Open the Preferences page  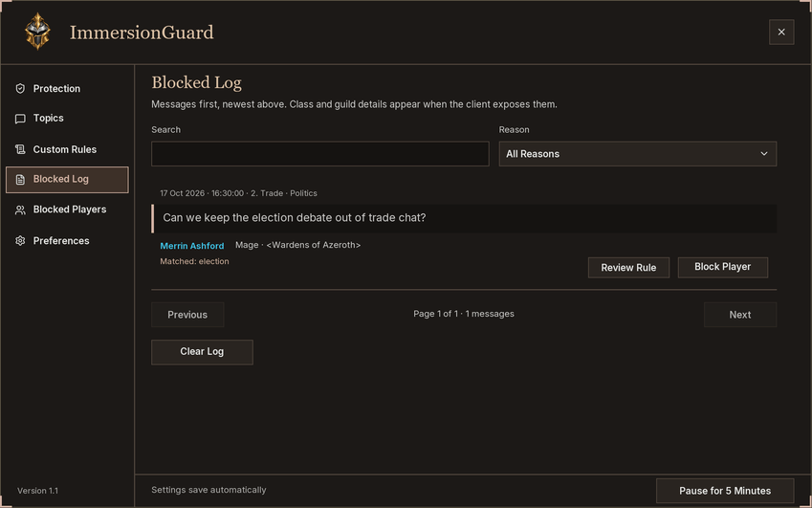point(67,241)
